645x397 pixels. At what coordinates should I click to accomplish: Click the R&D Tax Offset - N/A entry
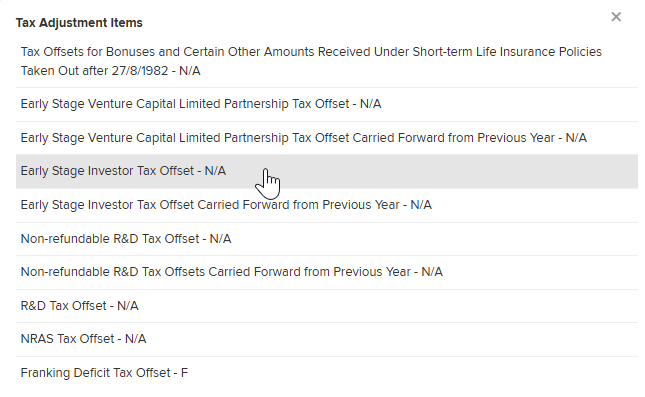(327, 306)
